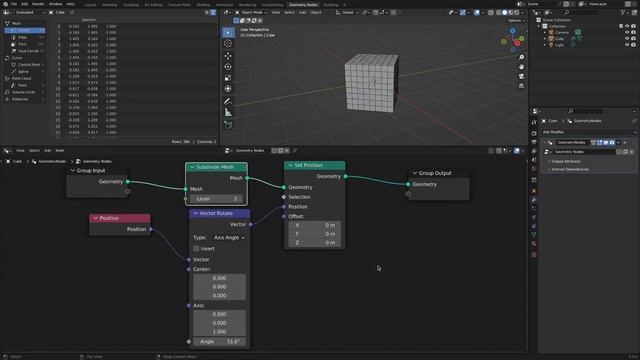
Task: Open the Edit menu in top bar
Action: click(24, 4)
